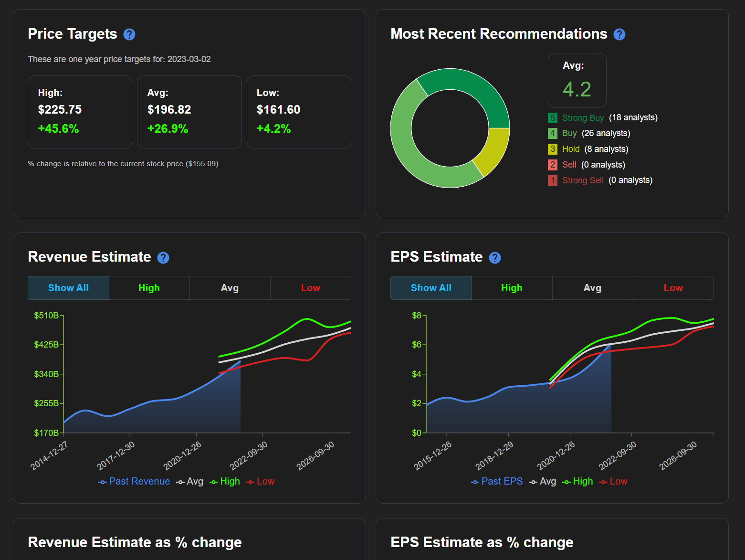Click the yellow Hold donut segment
Viewport: 745px width, 560px height.
[495, 152]
